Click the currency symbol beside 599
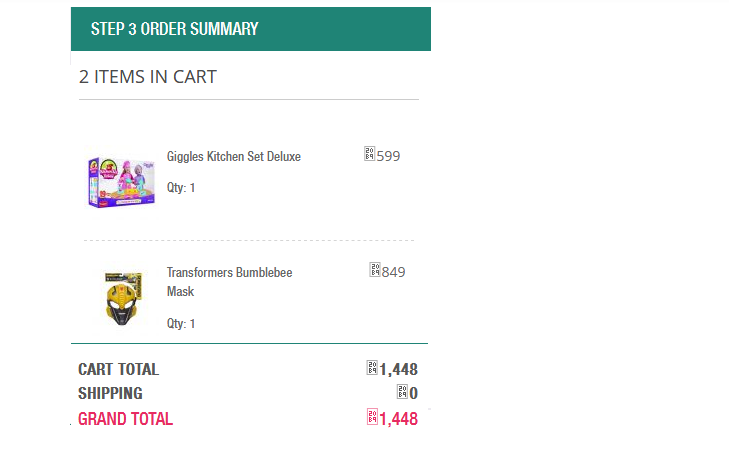The width and height of the screenshot is (729, 464). (x=370, y=155)
